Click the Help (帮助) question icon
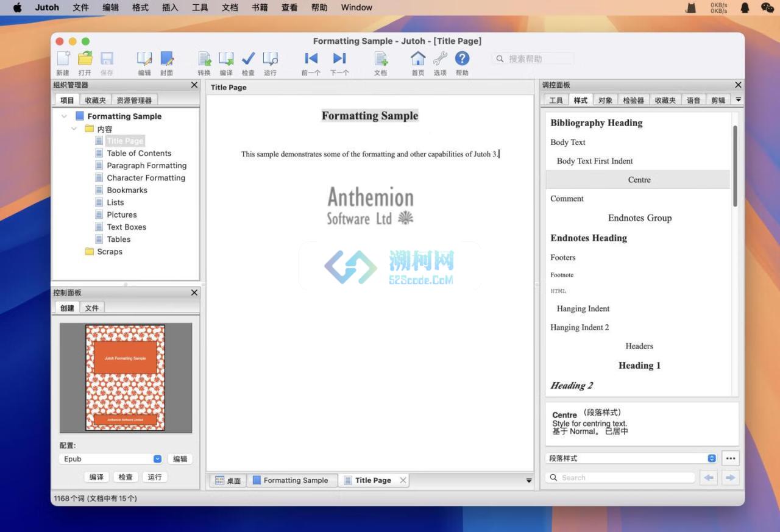Image resolution: width=780 pixels, height=532 pixels. (463, 59)
